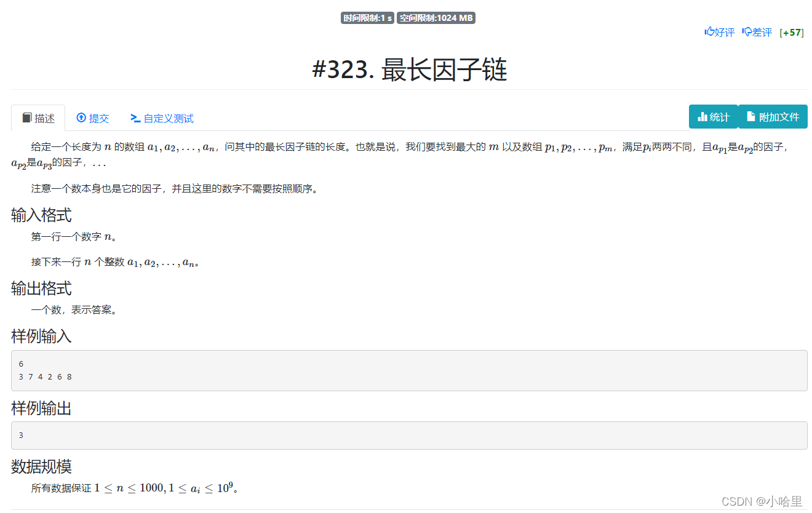Open the 统计 statistics panel
Image resolution: width=812 pixels, height=513 pixels.
point(714,116)
